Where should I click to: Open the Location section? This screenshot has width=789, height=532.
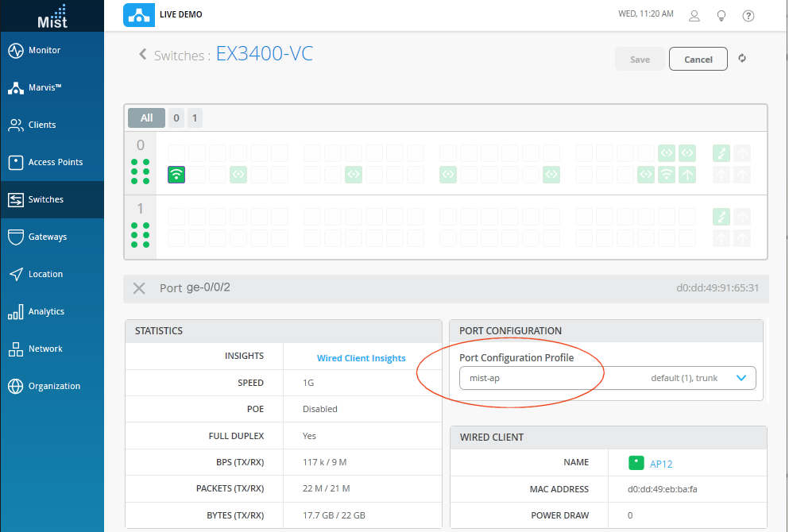coord(45,275)
